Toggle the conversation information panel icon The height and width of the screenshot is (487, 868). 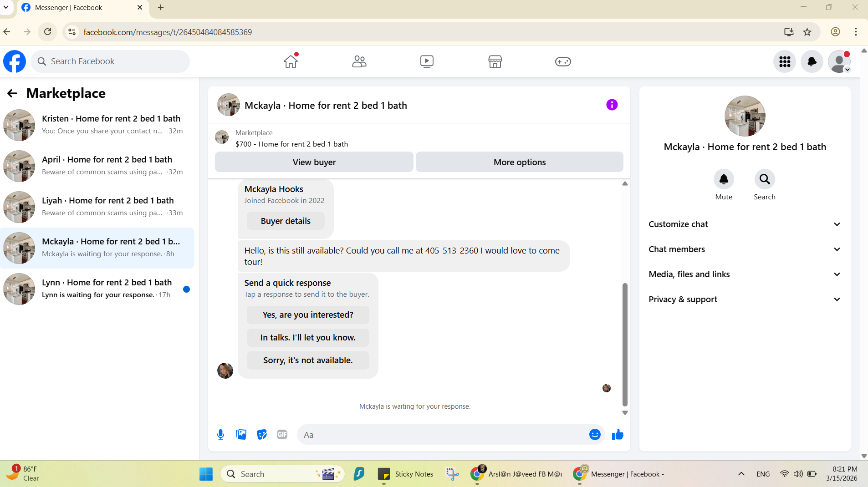pyautogui.click(x=612, y=105)
